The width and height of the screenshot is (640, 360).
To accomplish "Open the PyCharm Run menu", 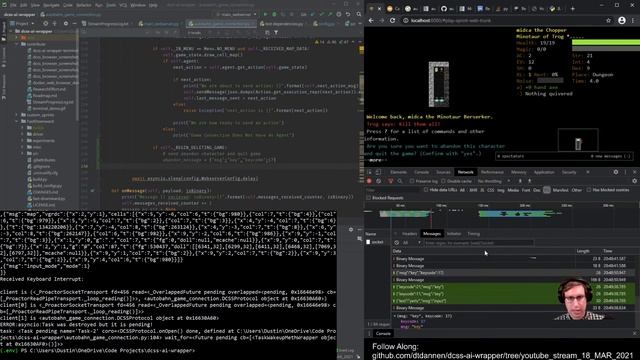I will point(99,5).
